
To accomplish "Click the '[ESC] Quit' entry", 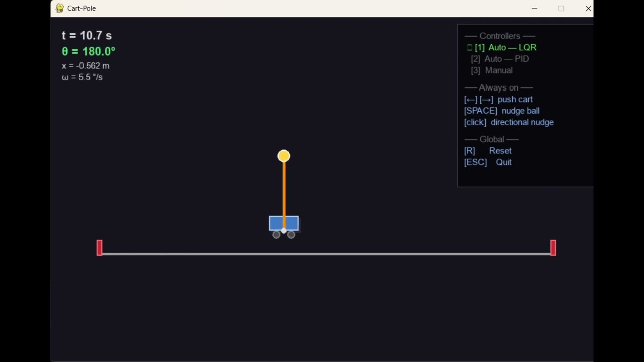I will click(x=488, y=162).
